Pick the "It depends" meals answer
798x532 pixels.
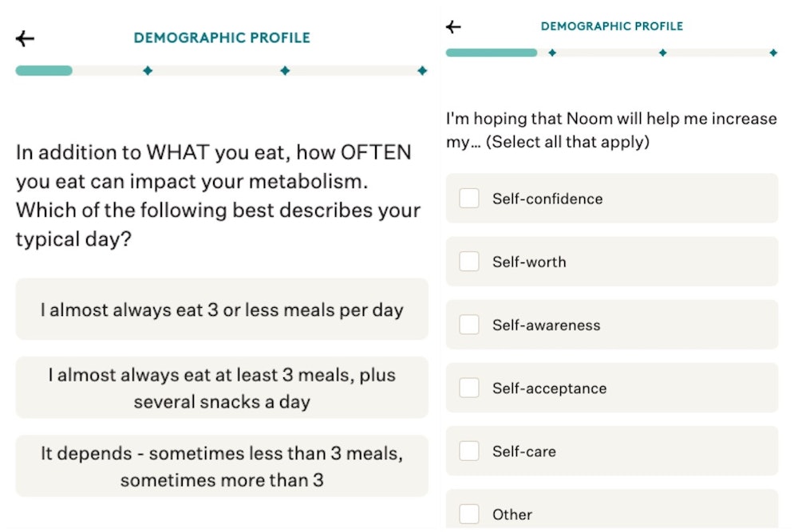tap(222, 467)
